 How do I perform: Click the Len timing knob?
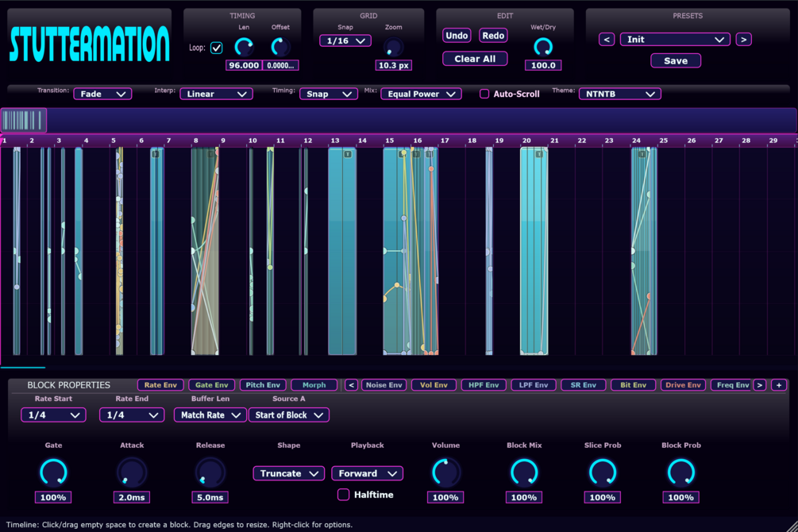[x=244, y=47]
